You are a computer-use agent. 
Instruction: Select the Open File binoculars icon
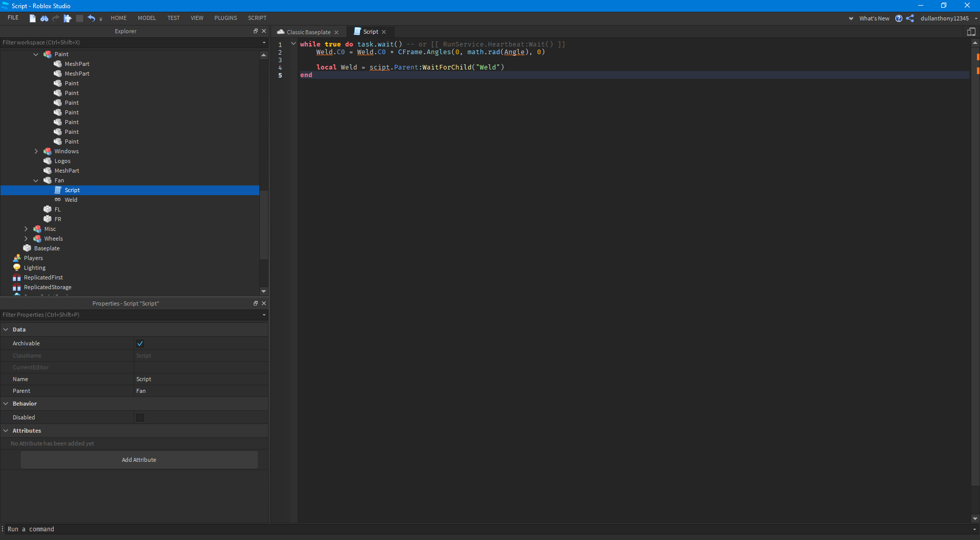(x=44, y=18)
